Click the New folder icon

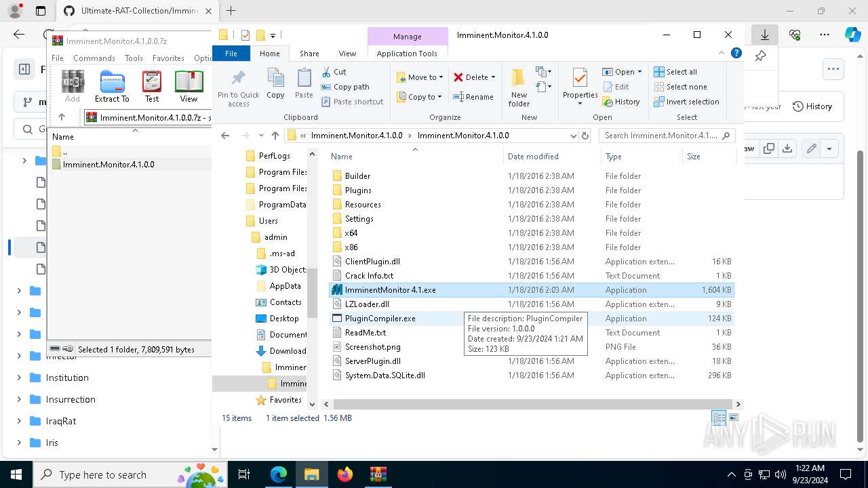pyautogui.click(x=519, y=78)
